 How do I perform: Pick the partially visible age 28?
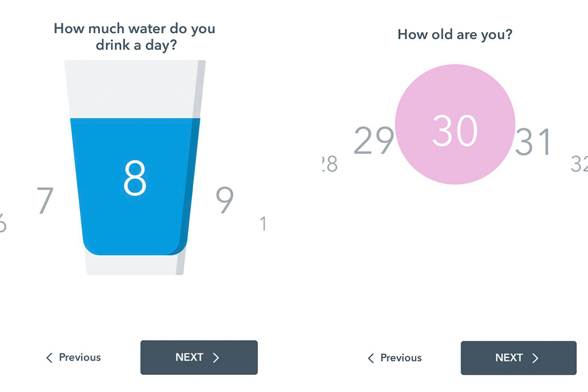coord(329,164)
